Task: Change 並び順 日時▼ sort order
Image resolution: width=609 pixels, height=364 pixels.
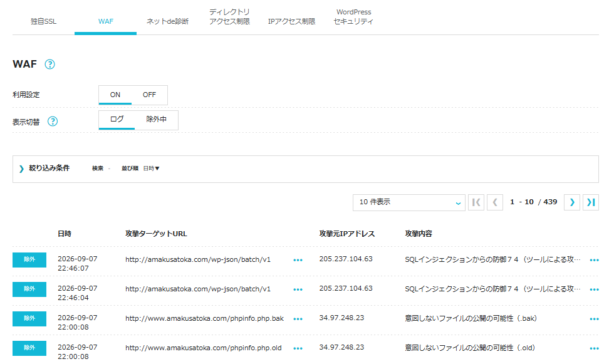Action: tap(151, 169)
